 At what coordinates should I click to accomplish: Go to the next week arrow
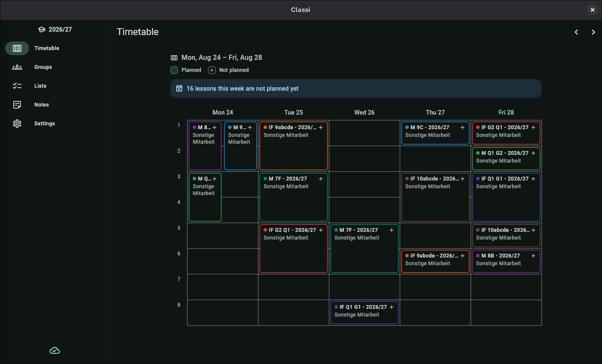pyautogui.click(x=593, y=32)
